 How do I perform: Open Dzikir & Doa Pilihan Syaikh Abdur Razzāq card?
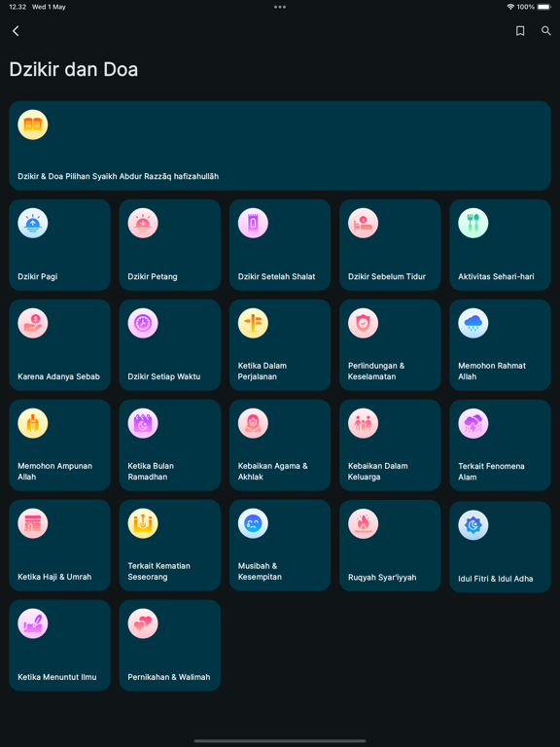coord(280,145)
